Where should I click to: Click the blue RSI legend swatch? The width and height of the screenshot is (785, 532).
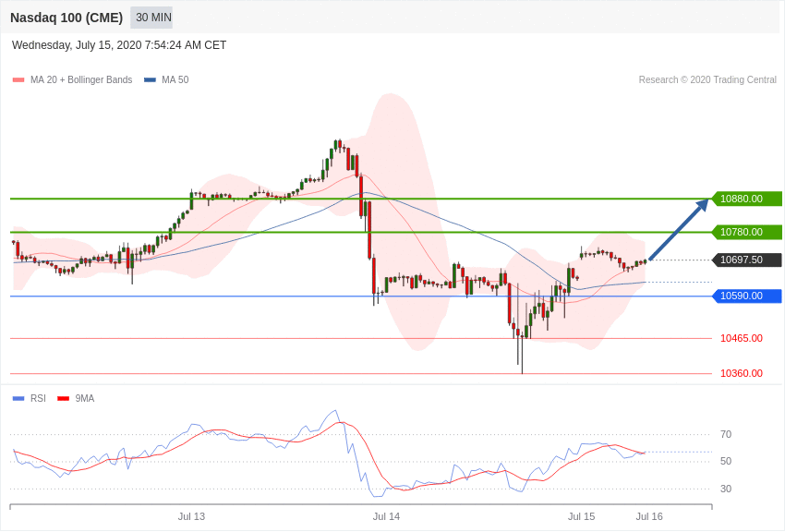[x=18, y=398]
